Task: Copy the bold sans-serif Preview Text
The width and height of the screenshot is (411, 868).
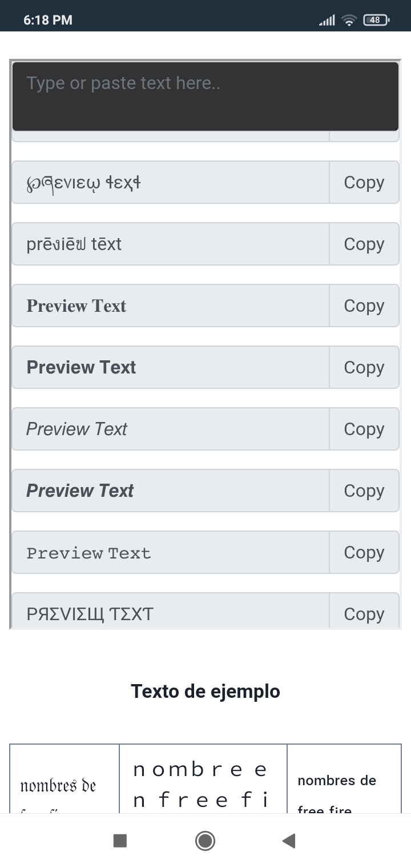Action: pyautogui.click(x=364, y=367)
